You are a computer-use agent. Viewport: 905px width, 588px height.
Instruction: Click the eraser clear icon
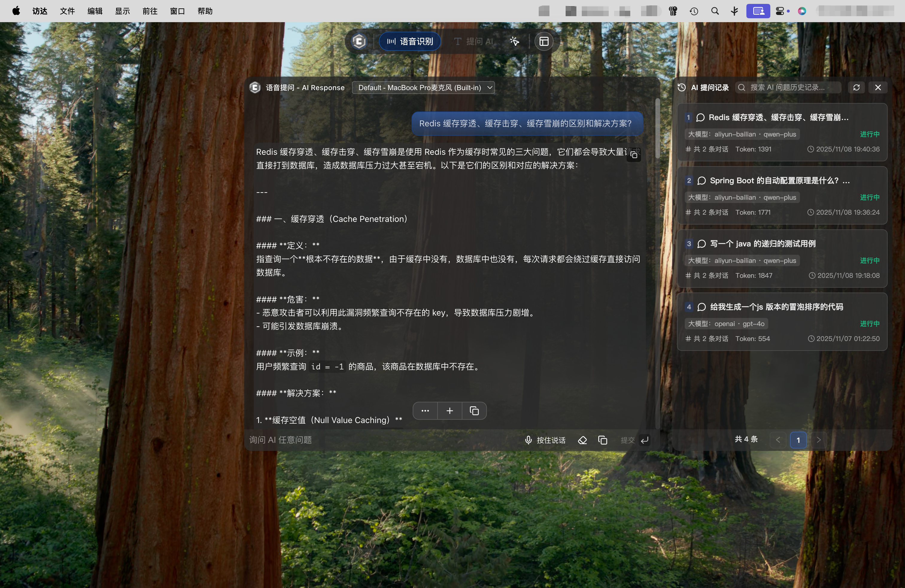click(582, 440)
